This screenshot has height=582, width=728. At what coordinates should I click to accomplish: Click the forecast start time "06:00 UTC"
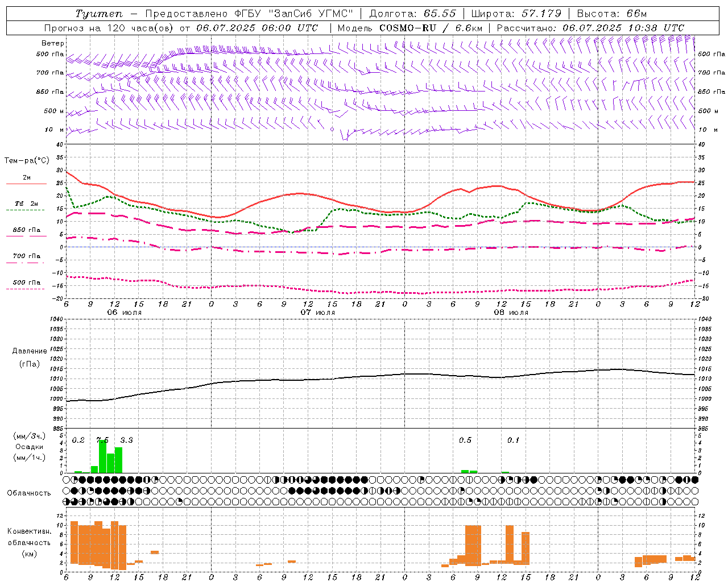[x=290, y=28]
